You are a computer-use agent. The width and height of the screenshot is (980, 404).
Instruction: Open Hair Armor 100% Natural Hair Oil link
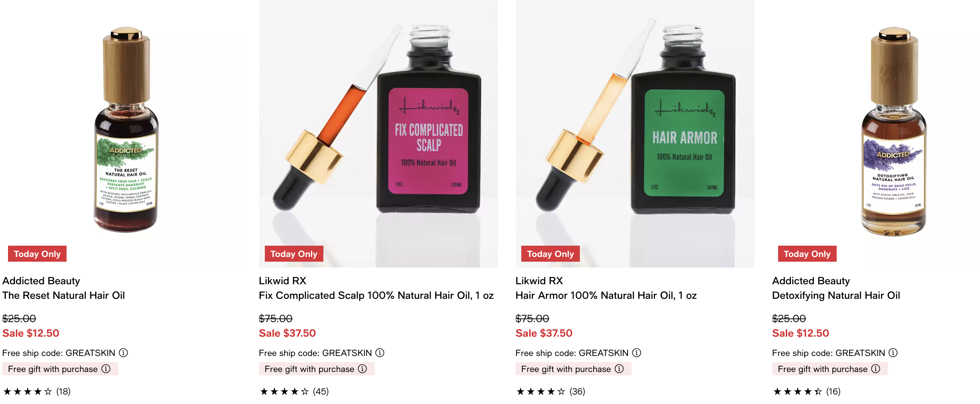(x=606, y=296)
